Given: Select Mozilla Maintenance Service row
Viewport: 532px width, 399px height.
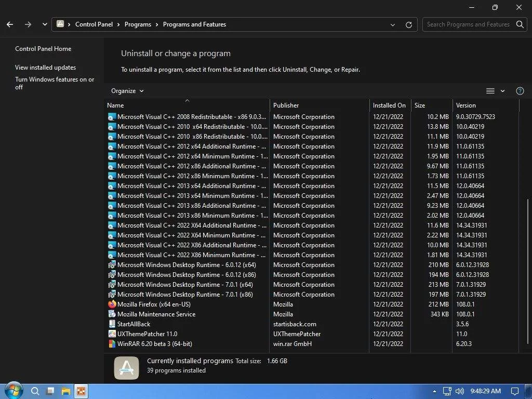Looking at the screenshot, I should [x=313, y=314].
